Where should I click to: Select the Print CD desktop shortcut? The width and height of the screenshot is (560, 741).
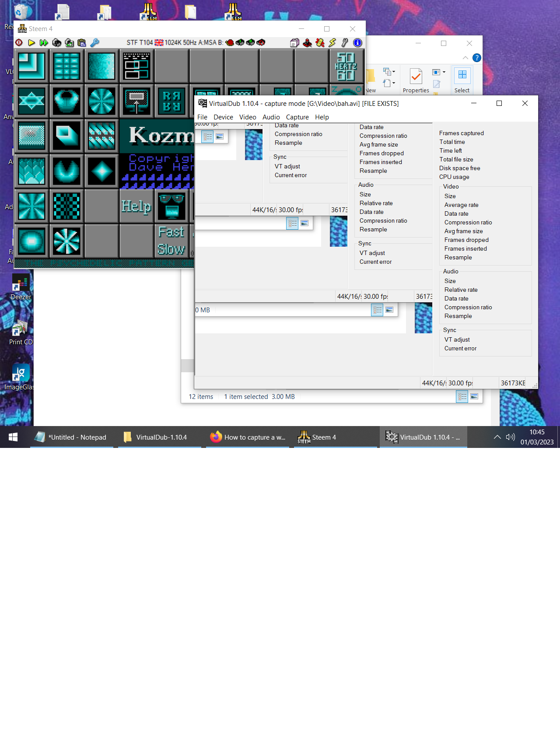[21, 332]
